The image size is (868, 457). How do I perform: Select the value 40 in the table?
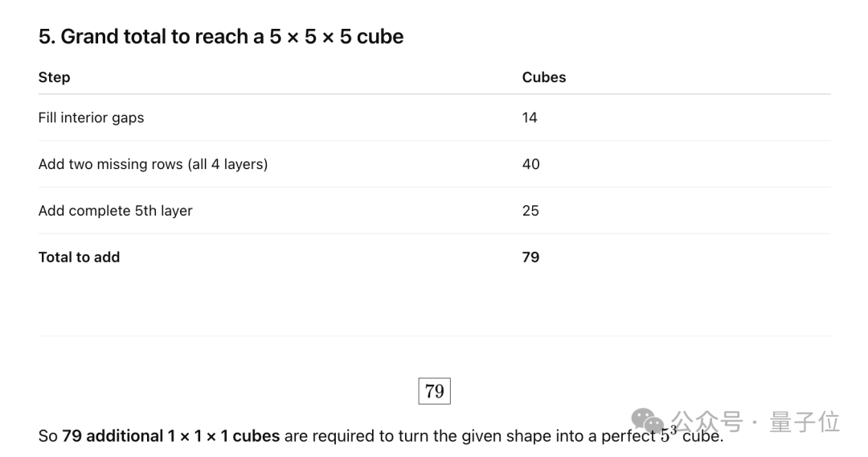click(x=530, y=164)
